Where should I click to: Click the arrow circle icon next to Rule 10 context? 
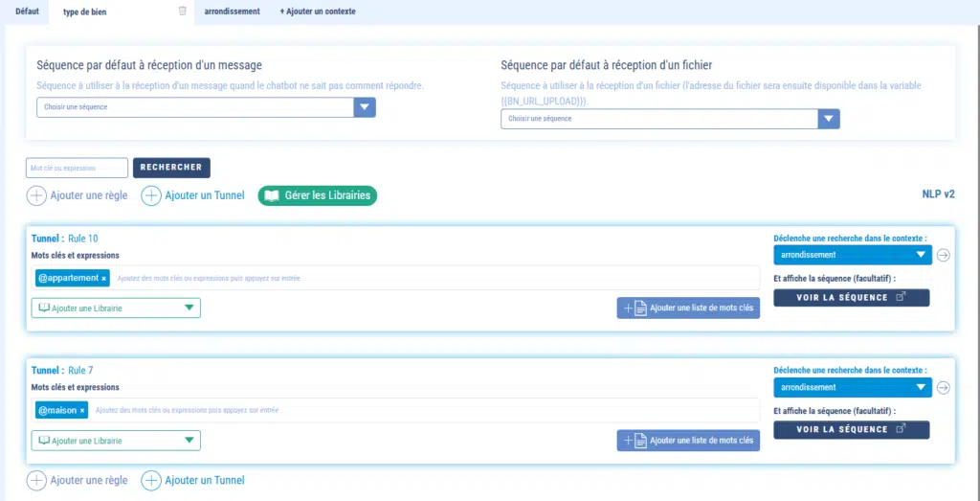944,256
